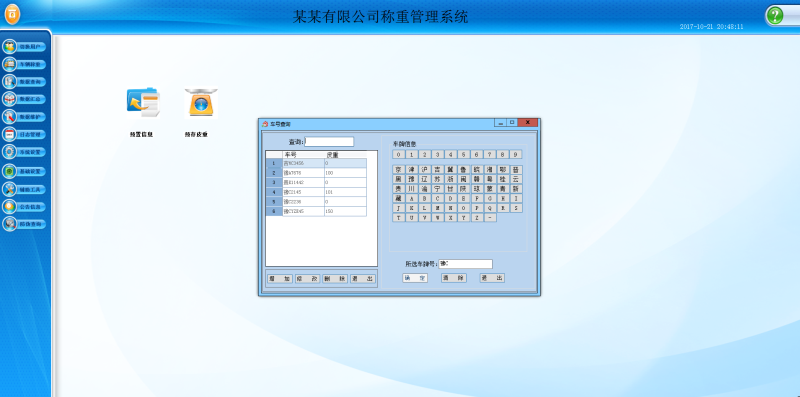Click the 查询 search input field

point(329,142)
